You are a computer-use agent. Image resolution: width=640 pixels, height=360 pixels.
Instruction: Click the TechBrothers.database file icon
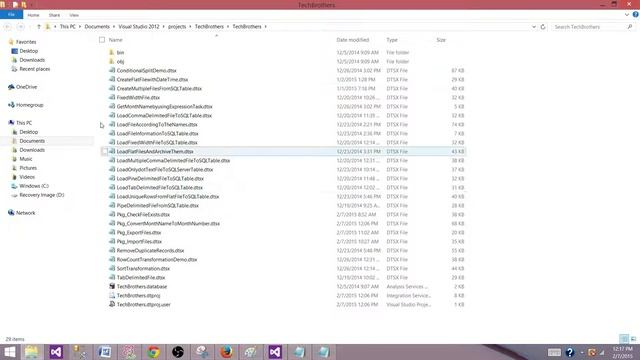[112, 286]
